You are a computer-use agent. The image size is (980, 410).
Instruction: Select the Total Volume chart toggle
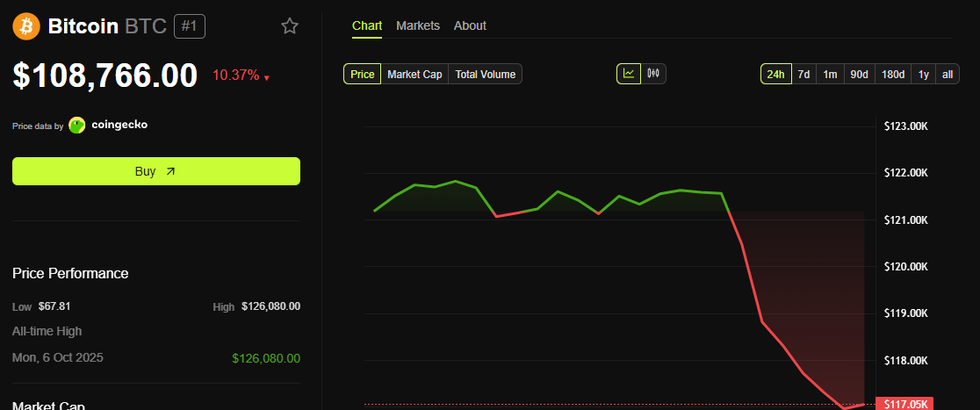coord(486,75)
